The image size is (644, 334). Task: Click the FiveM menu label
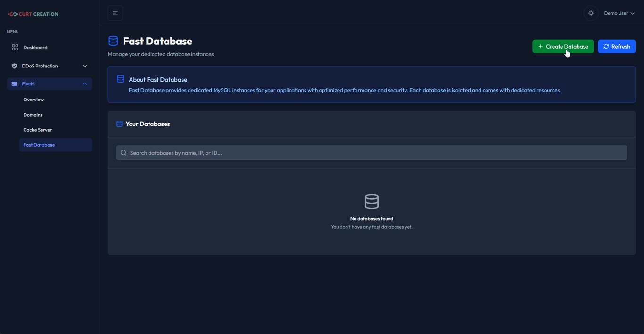(x=28, y=84)
